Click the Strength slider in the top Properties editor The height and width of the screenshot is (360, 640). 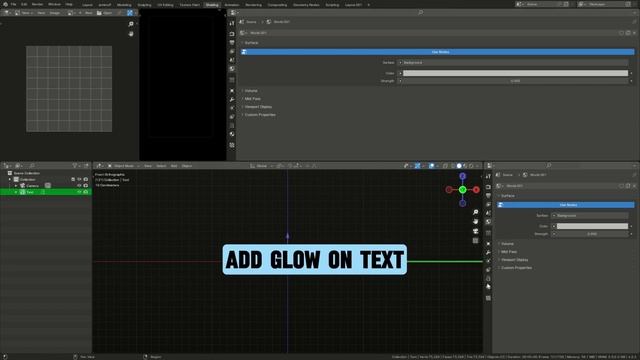point(516,81)
